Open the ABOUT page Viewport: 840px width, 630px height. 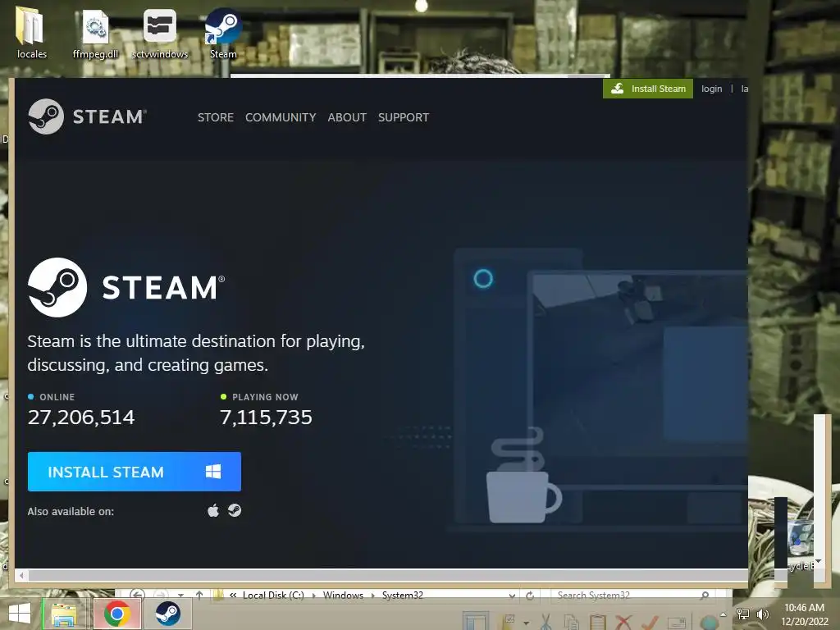[347, 117]
